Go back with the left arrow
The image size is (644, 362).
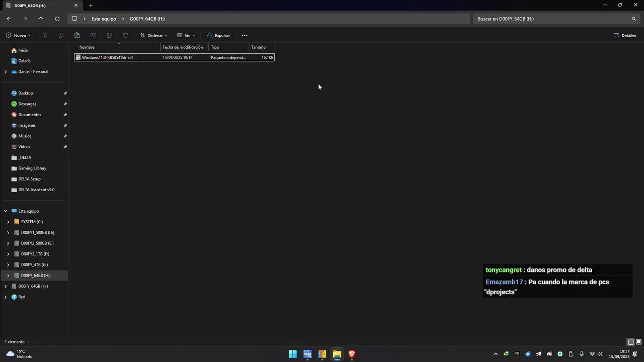click(9, 19)
